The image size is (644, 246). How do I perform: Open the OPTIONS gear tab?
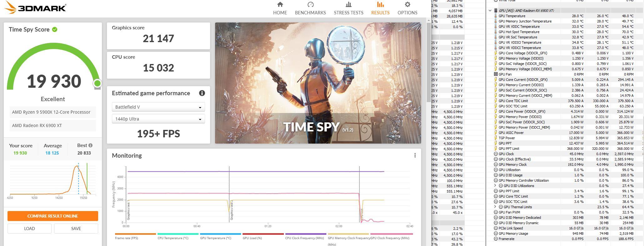click(407, 8)
